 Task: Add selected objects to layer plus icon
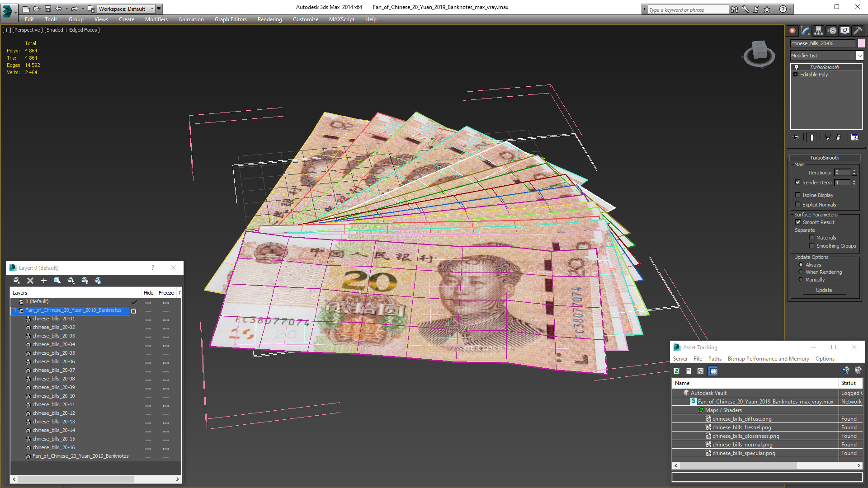[44, 281]
